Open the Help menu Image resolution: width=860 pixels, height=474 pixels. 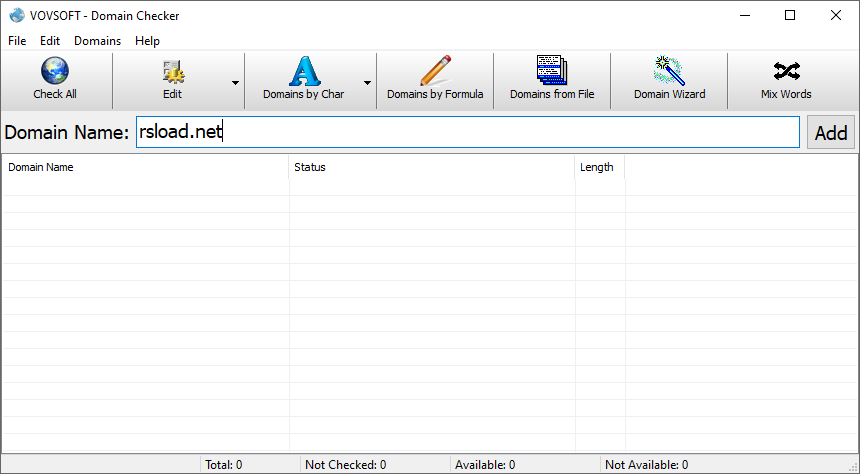coord(148,41)
